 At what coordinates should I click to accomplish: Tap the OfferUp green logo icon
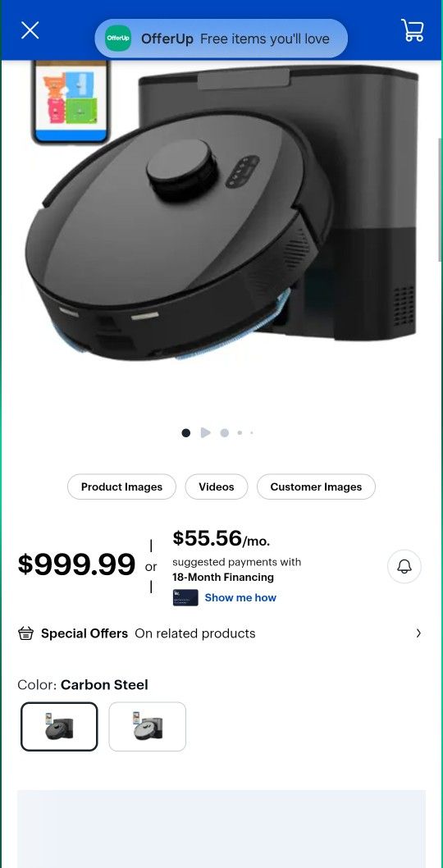tap(118, 39)
